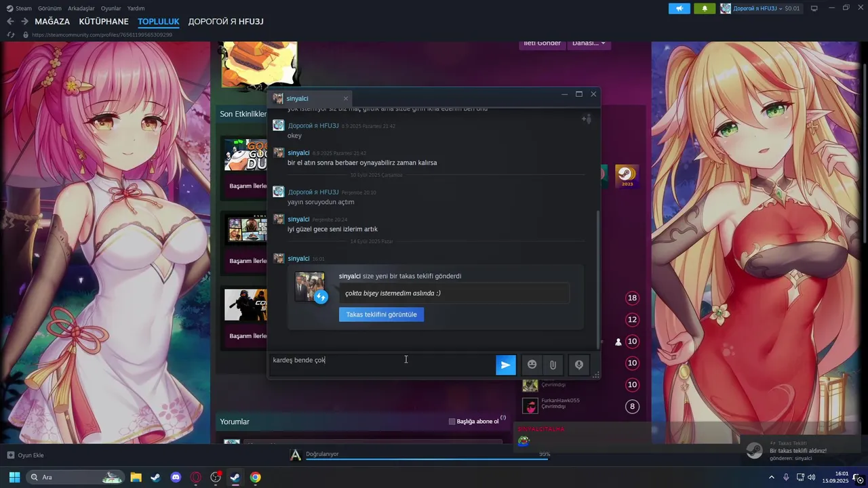Attach a file using the paperclip icon

[553, 365]
